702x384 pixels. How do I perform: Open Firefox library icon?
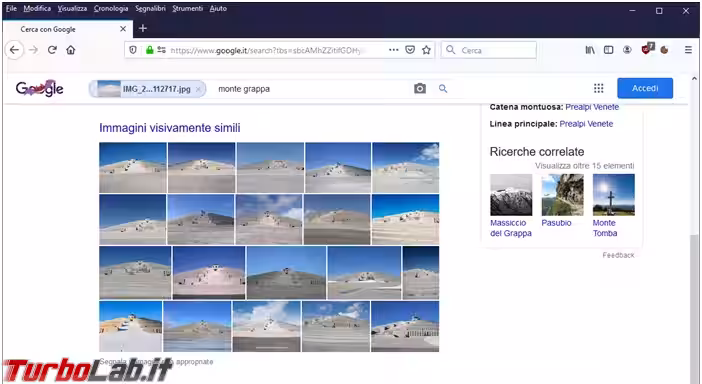click(590, 50)
